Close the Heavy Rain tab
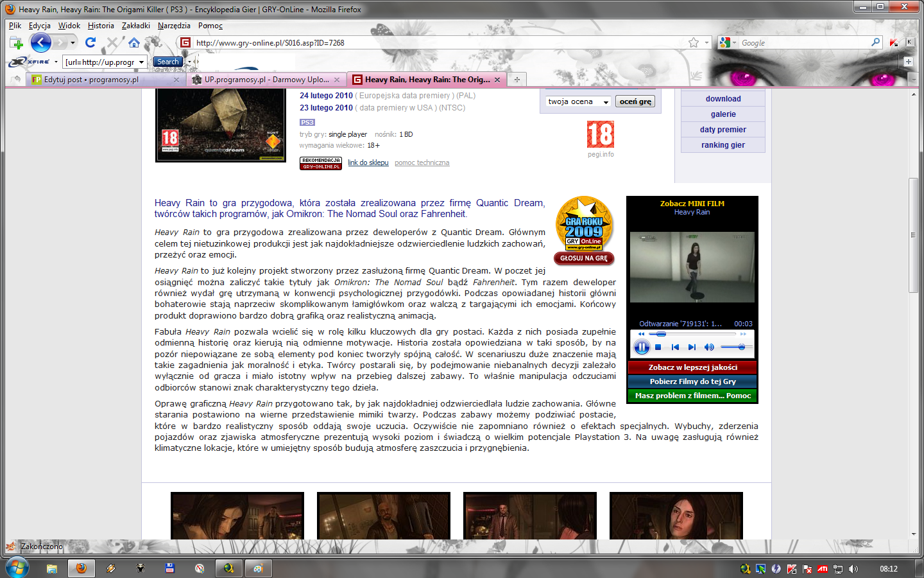Viewport: 924px width, 578px height. [x=497, y=80]
